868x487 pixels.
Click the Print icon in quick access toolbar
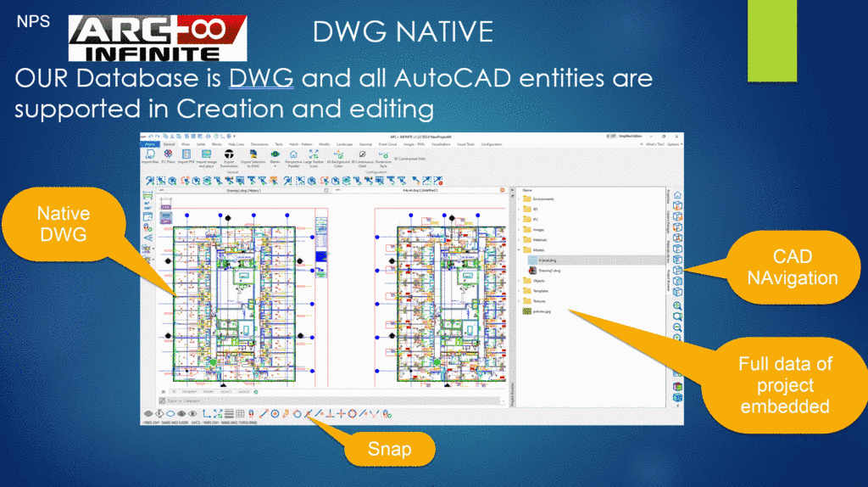click(x=209, y=137)
